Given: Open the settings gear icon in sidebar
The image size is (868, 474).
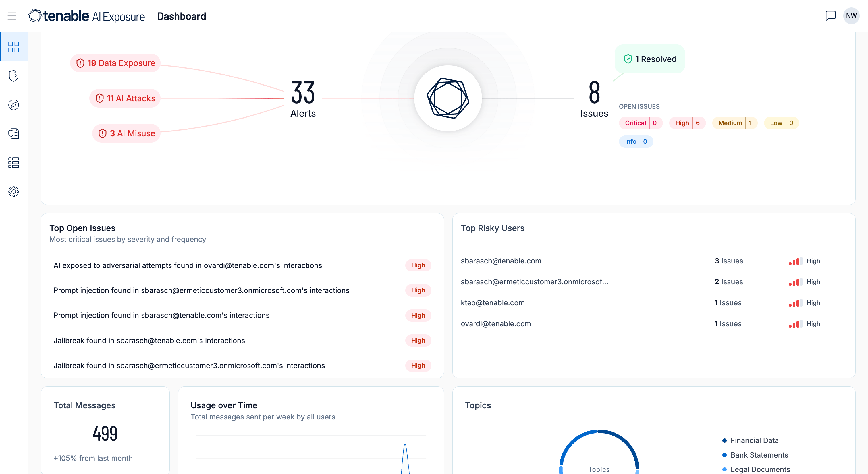Looking at the screenshot, I should (x=13, y=192).
